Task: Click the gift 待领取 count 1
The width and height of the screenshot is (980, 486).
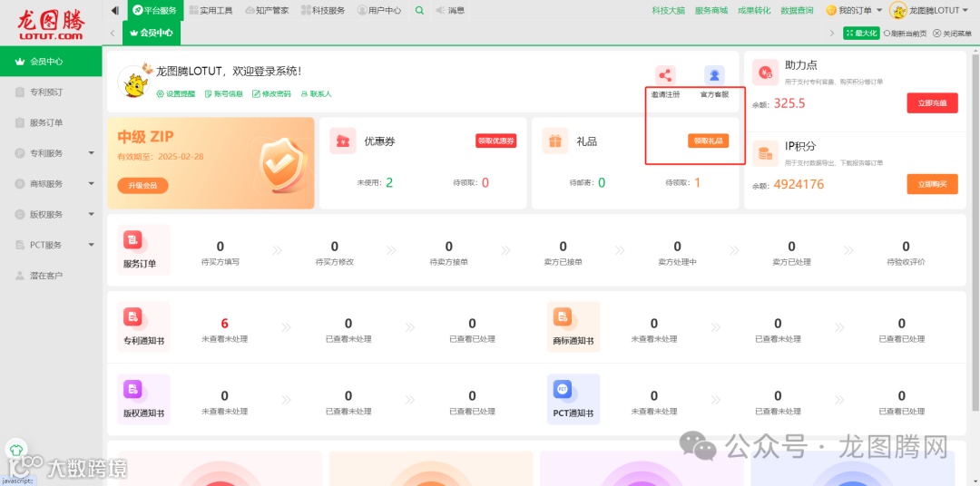Action: [697, 182]
